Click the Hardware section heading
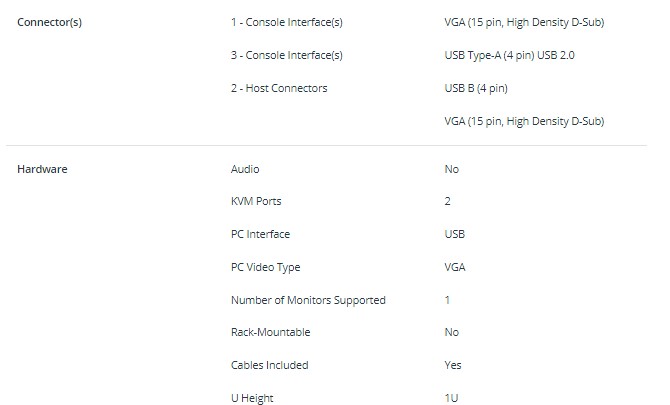 click(42, 169)
